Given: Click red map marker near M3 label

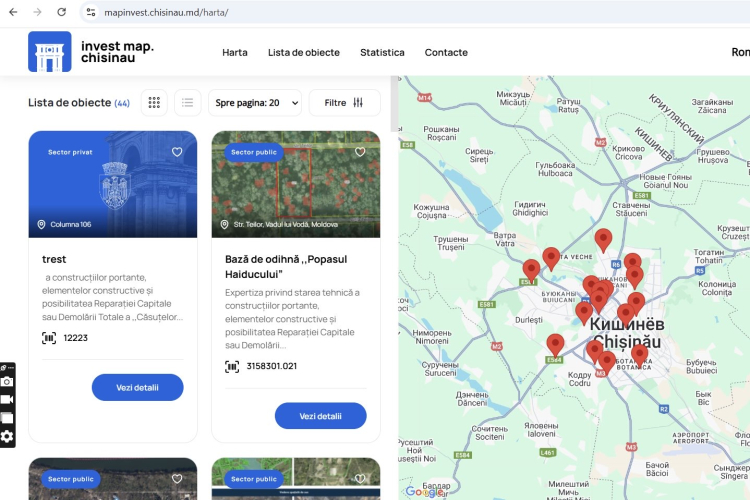Looking at the screenshot, I should coord(607,363).
